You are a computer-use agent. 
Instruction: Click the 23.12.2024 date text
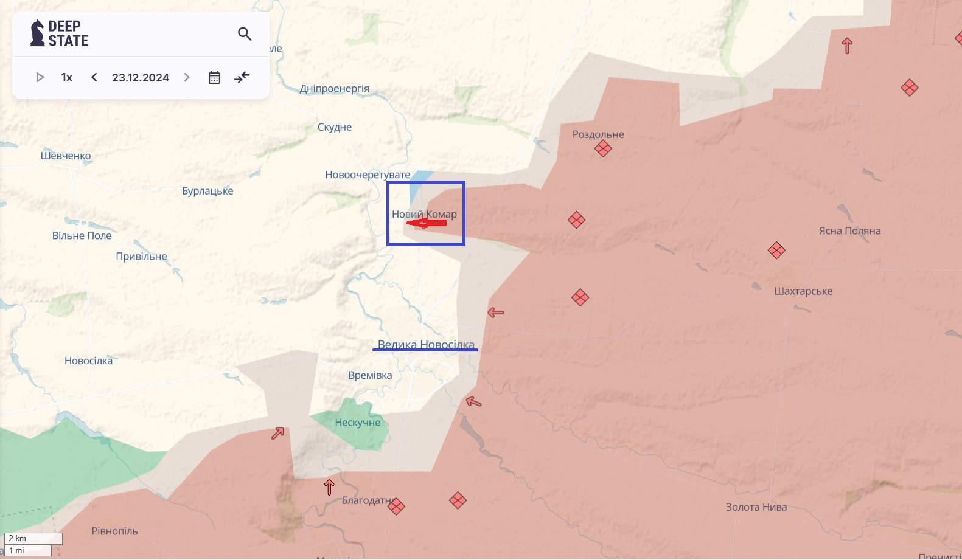click(x=141, y=77)
